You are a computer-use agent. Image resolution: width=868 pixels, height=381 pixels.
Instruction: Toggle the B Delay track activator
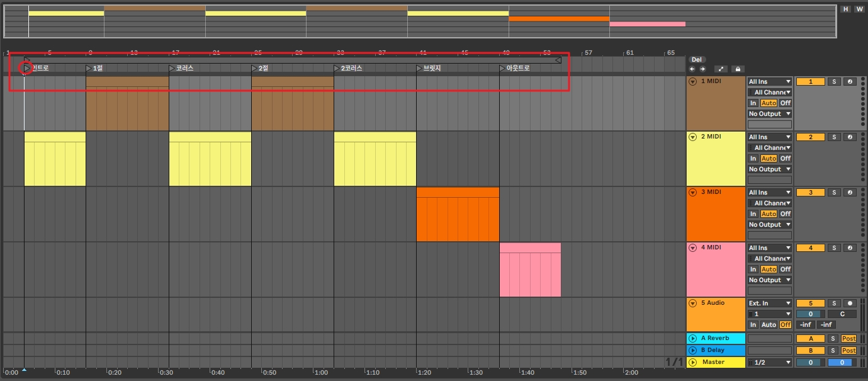point(810,350)
